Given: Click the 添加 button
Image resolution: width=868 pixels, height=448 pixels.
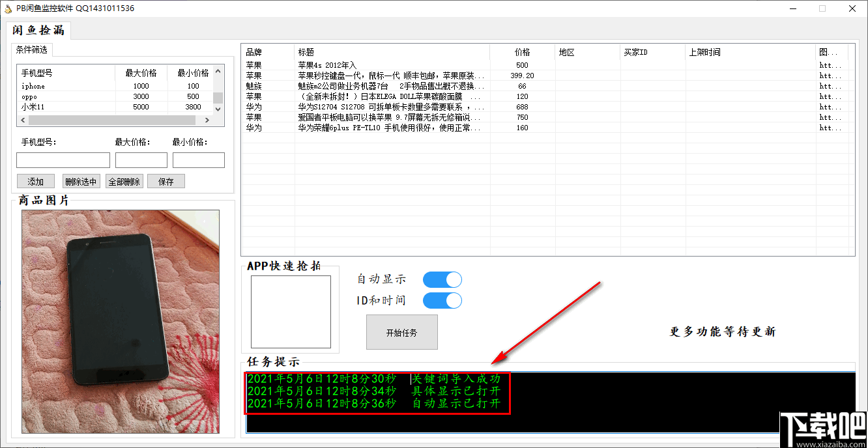Looking at the screenshot, I should click(x=36, y=182).
